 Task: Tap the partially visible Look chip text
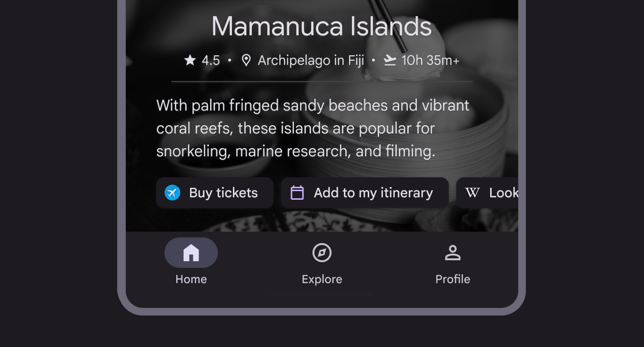503,193
